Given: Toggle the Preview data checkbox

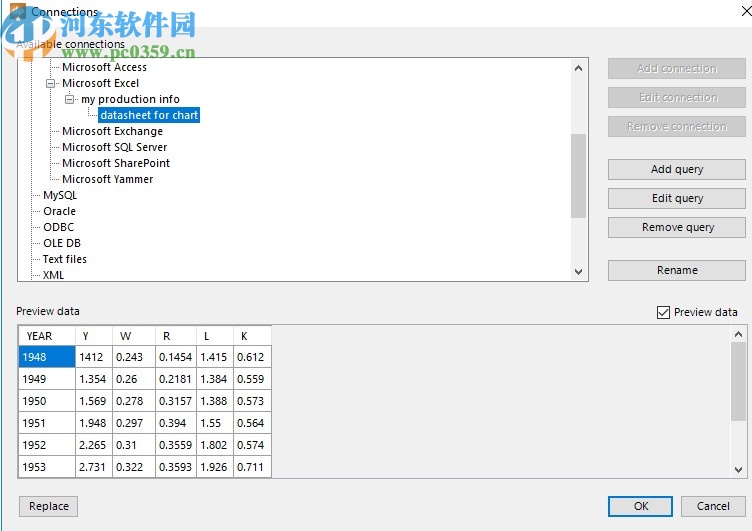Looking at the screenshot, I should pyautogui.click(x=663, y=312).
